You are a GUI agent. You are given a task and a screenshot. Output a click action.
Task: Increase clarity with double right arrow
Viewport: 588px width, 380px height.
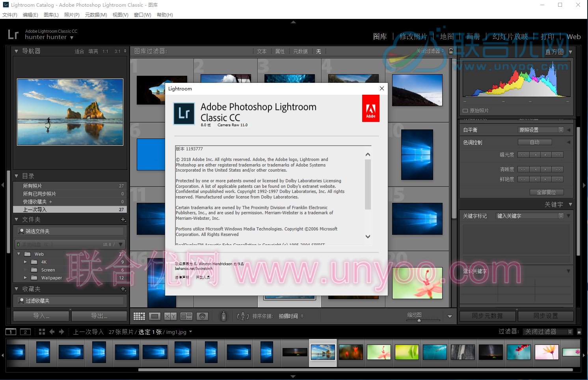tap(558, 169)
